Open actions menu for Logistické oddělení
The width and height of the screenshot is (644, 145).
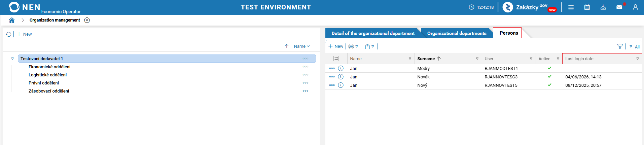(306, 75)
